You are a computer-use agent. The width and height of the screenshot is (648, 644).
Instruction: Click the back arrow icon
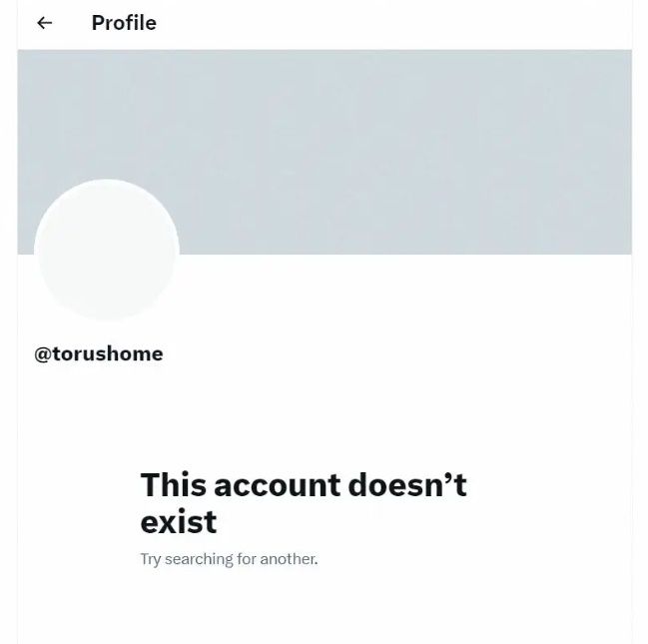pos(45,23)
